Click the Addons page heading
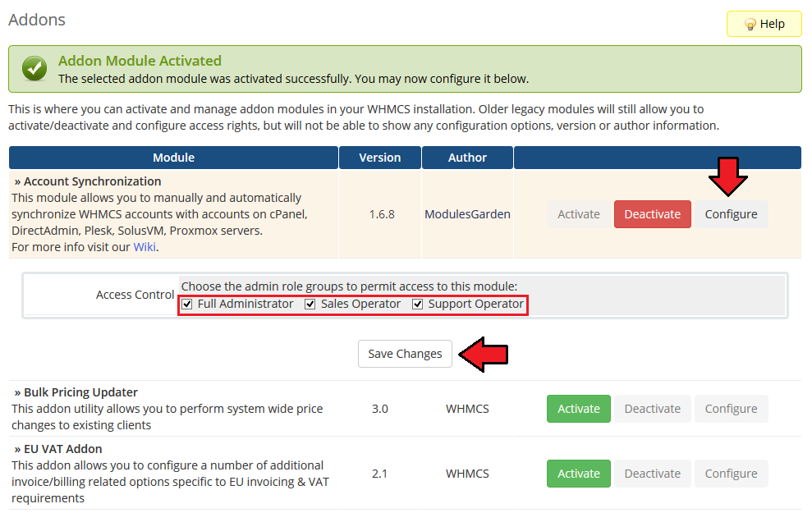Viewport: 812px width, 513px height. pos(37,20)
